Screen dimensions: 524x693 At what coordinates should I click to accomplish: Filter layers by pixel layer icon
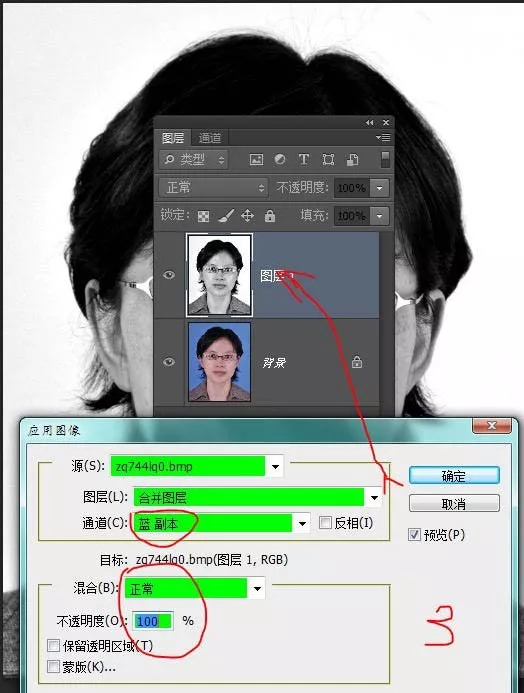pyautogui.click(x=256, y=160)
